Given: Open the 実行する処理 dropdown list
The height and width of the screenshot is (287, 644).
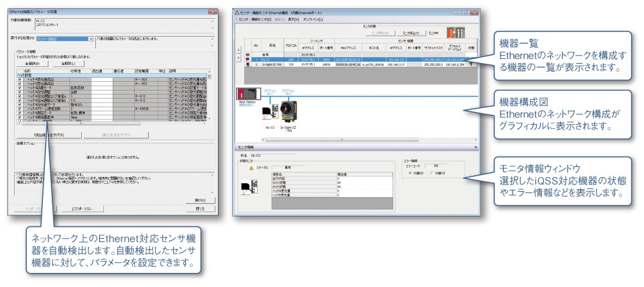Looking at the screenshot, I should (91, 39).
